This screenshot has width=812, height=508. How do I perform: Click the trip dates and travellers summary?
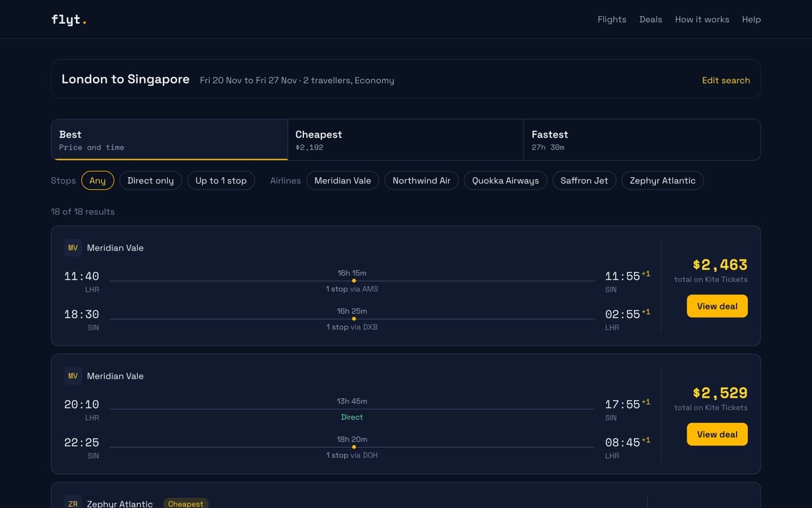[x=297, y=80]
